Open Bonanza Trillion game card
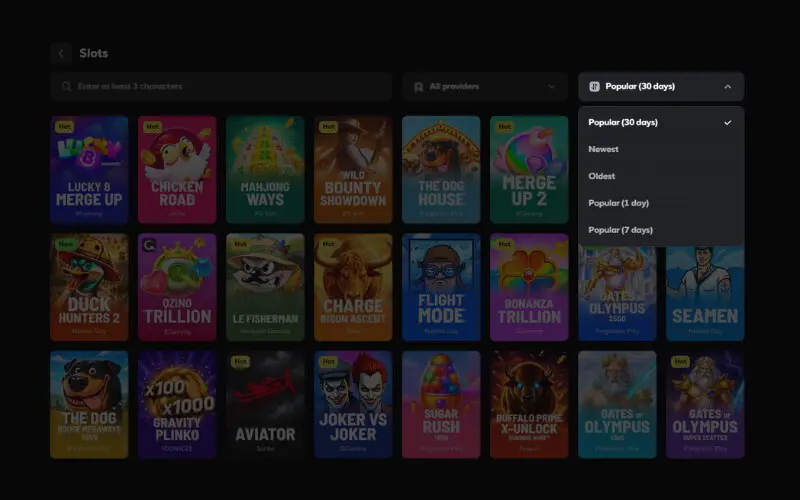This screenshot has width=800, height=500. pos(529,287)
